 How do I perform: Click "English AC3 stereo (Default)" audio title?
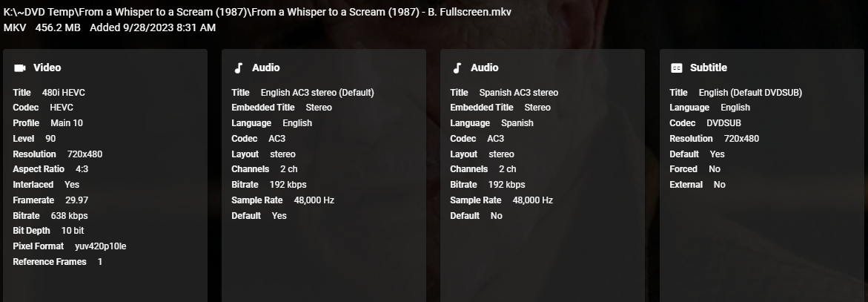317,93
